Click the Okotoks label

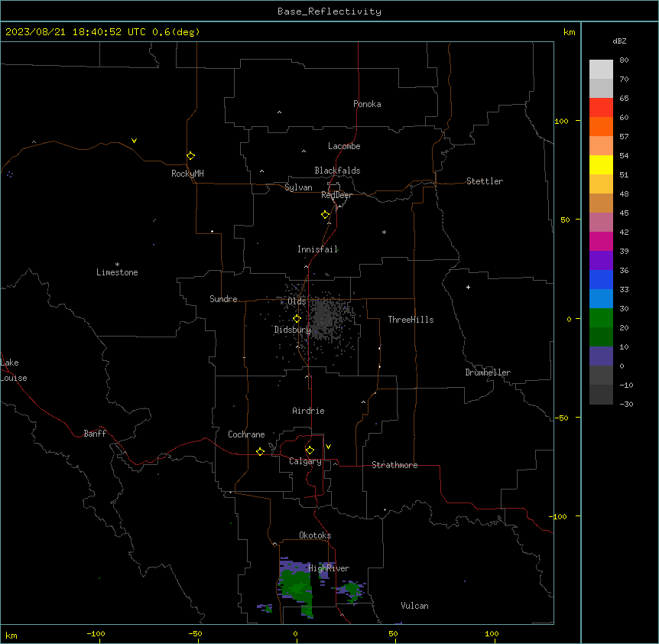tap(315, 535)
